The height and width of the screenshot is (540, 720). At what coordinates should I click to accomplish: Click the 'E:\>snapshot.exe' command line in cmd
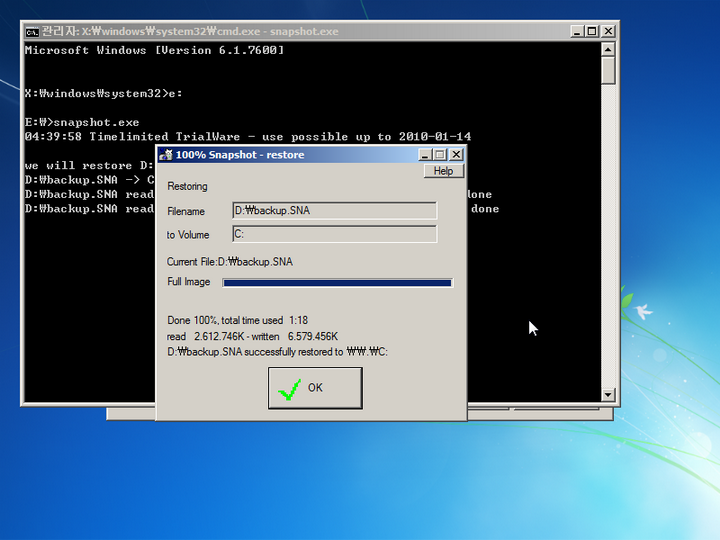pos(82,122)
